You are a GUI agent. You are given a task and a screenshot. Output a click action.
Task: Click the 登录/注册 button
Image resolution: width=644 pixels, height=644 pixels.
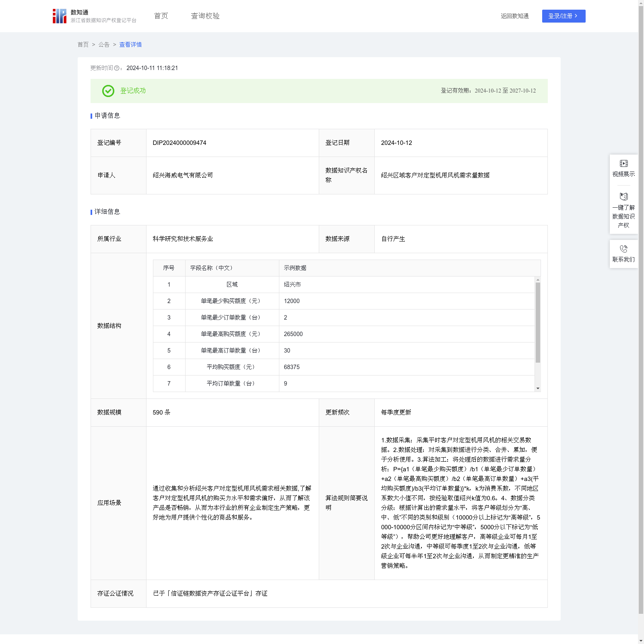pyautogui.click(x=563, y=16)
